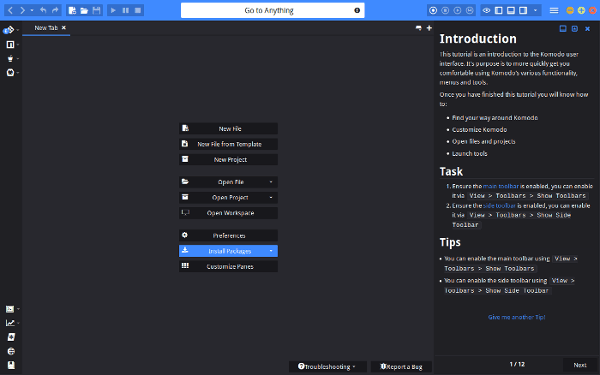600x375 pixels.
Task: Click the Open Project button
Action: (228, 197)
